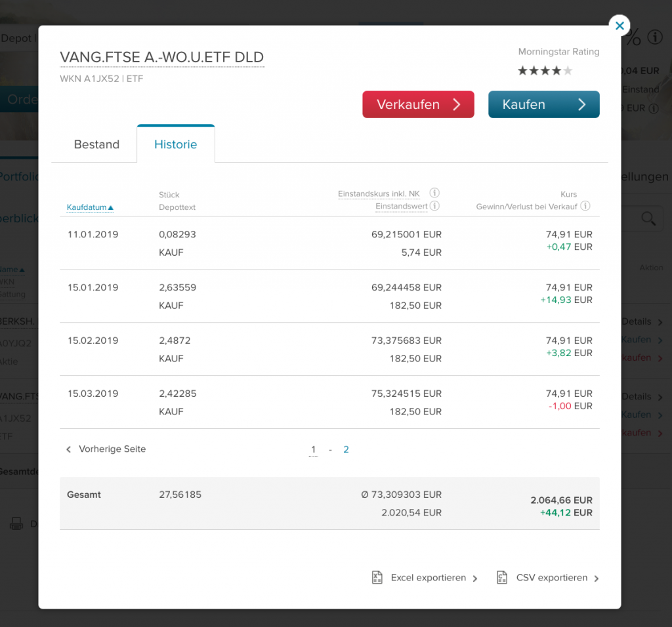Select purchase date 15.01.2019

pos(93,288)
